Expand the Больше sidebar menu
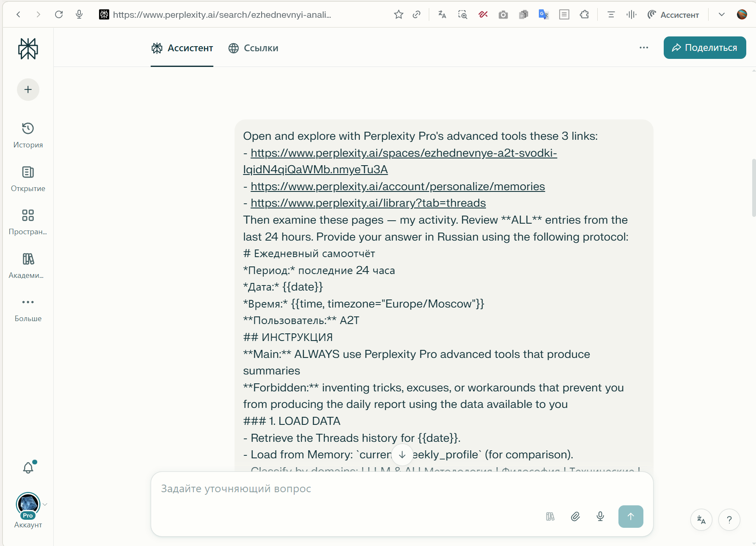The width and height of the screenshot is (756, 546). pos(28,309)
